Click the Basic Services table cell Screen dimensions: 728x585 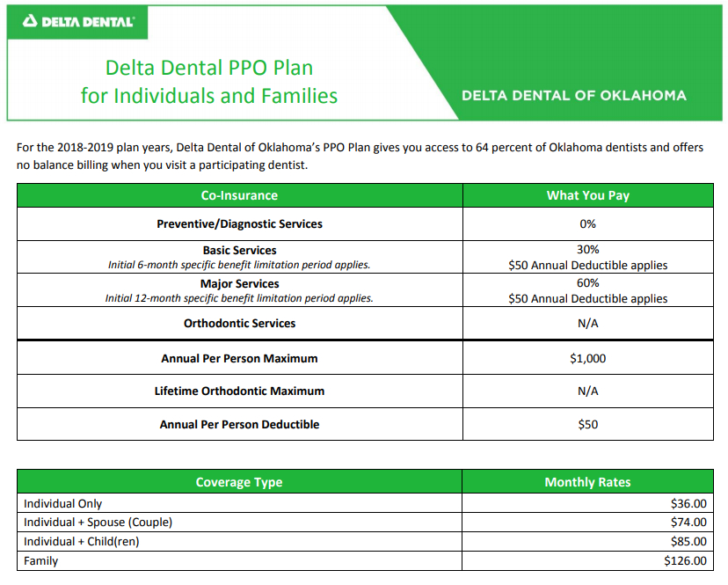pyautogui.click(x=237, y=250)
